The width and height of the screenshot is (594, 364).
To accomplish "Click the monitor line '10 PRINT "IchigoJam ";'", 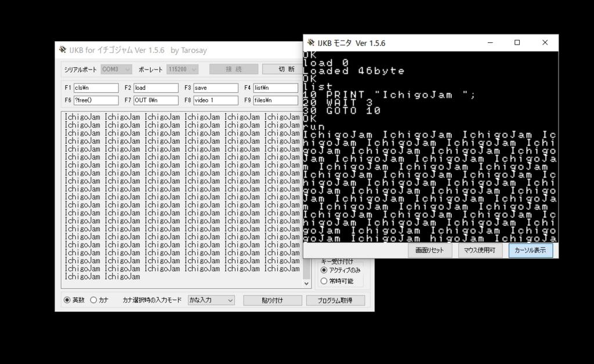I will point(389,94).
